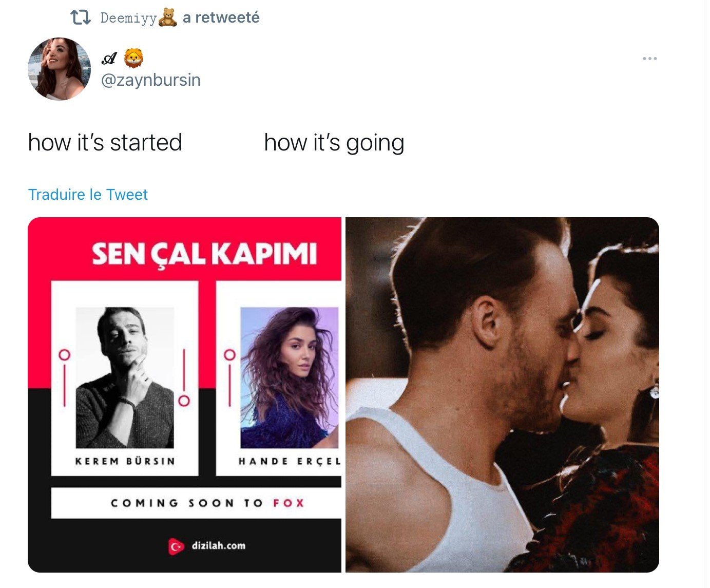Screen dimensions: 710x588
Task: Click the Kerem Bürsin portrait
Action: point(125,377)
